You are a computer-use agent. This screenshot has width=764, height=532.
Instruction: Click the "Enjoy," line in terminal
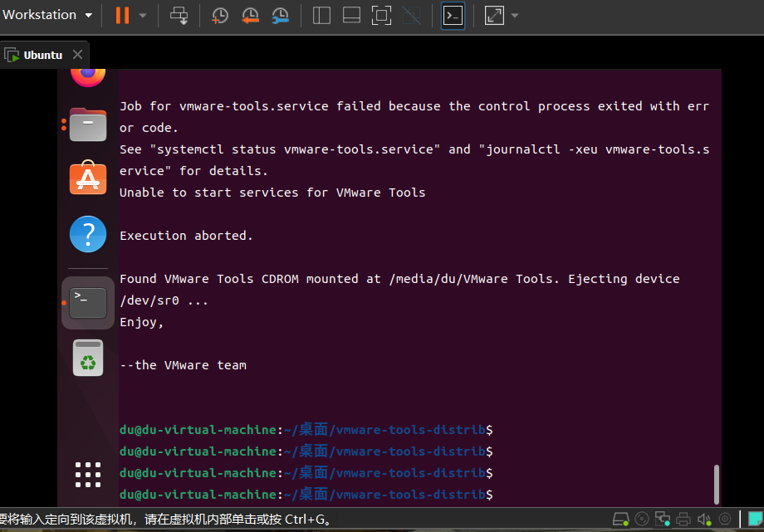[x=142, y=323]
